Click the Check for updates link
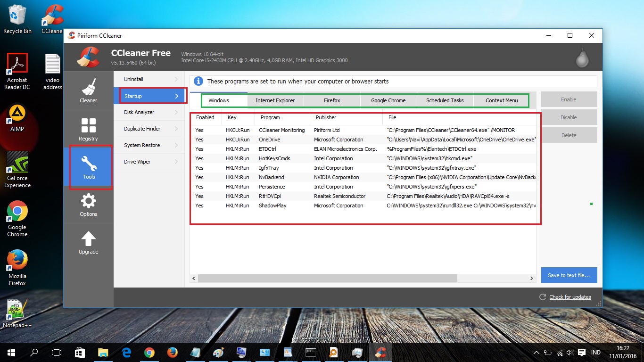 click(570, 297)
